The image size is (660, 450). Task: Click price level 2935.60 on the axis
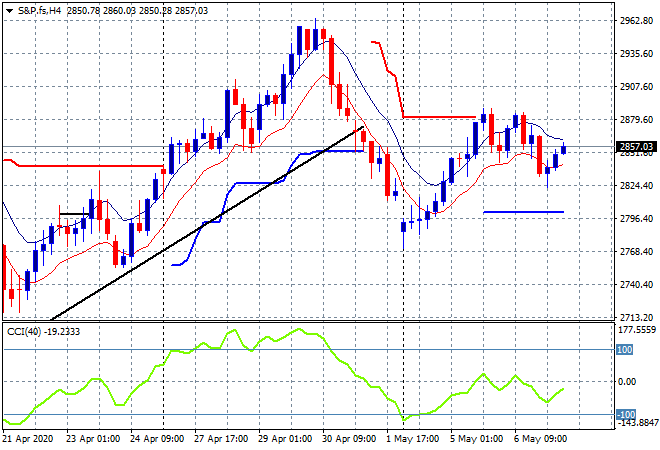[636, 53]
